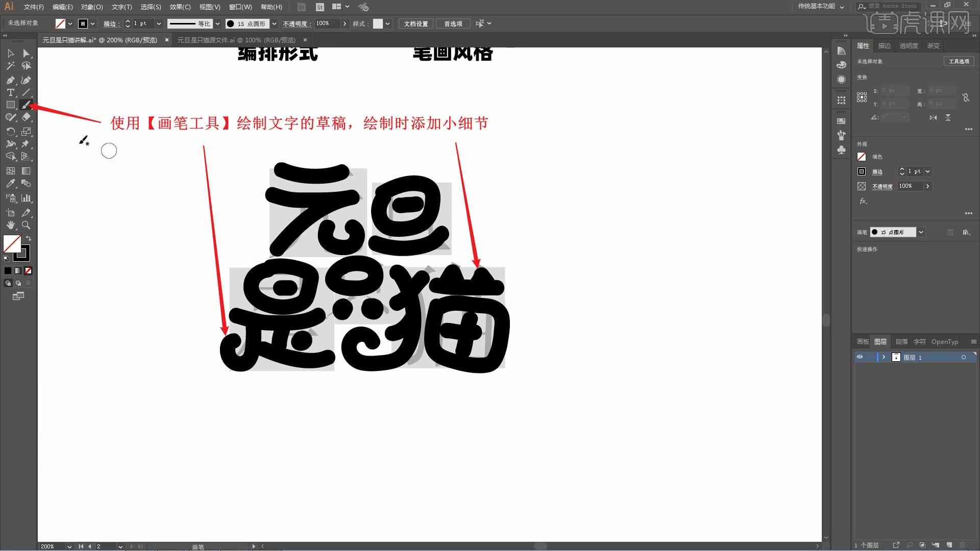Click 文档设置 button in toolbar
The width and height of the screenshot is (980, 551).
(416, 23)
